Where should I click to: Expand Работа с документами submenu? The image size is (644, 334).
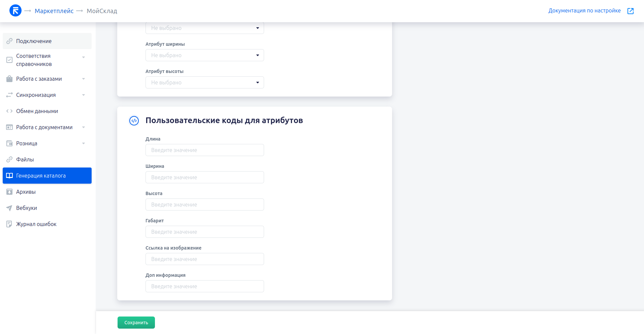[x=84, y=127]
